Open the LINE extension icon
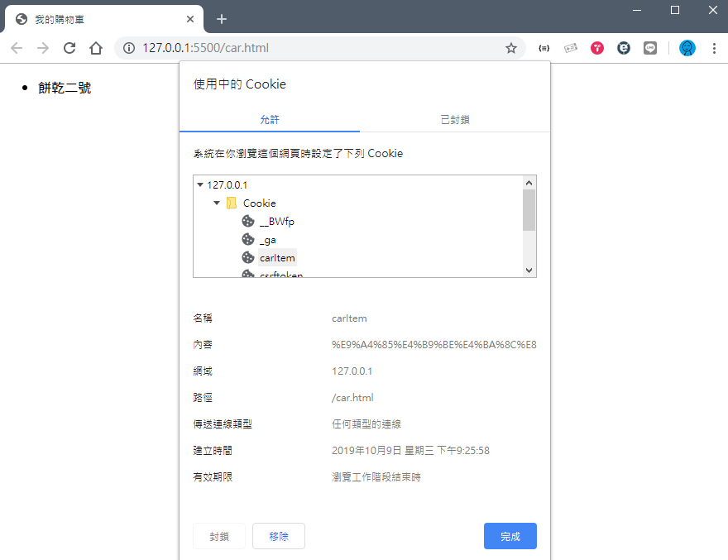 click(x=650, y=48)
